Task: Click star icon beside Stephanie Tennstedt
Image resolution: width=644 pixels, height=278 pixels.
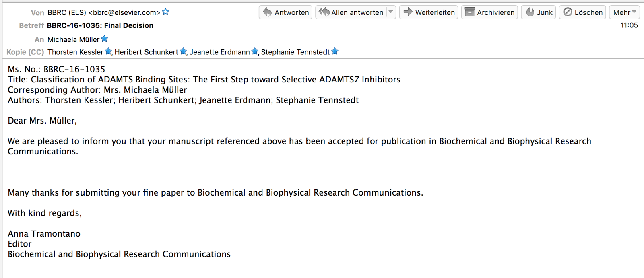Action: tap(335, 51)
